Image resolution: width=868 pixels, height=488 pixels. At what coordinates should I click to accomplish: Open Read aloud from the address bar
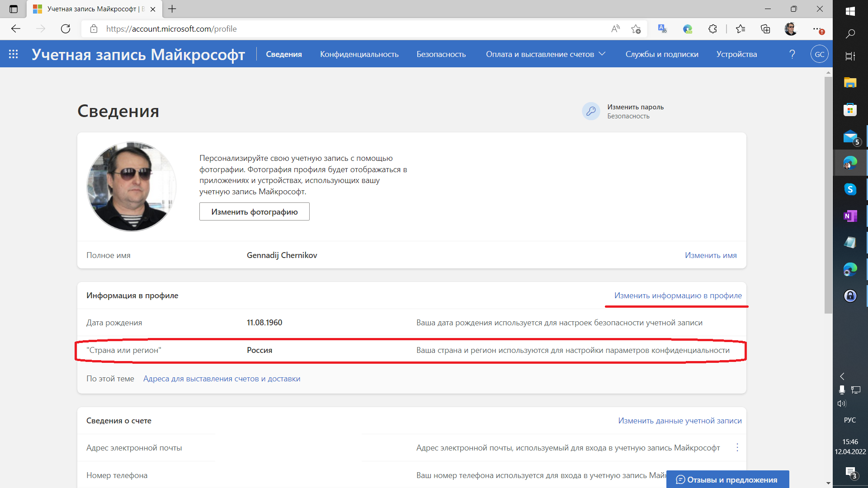[615, 29]
